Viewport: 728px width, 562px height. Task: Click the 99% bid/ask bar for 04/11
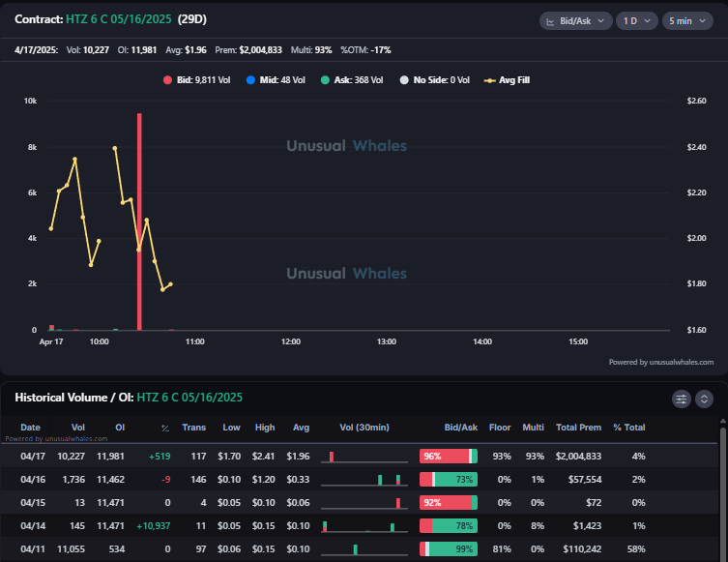click(x=449, y=549)
